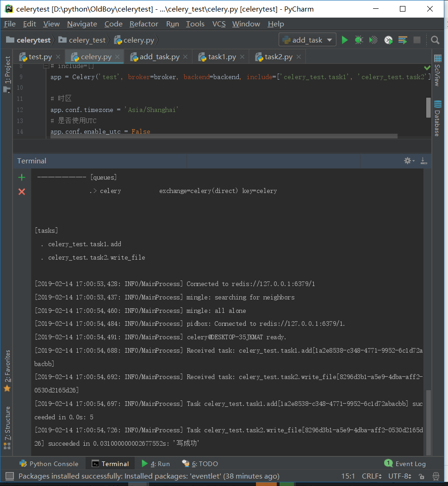Open the 2: Favorites tool window
The width and height of the screenshot is (448, 486).
coord(7,371)
